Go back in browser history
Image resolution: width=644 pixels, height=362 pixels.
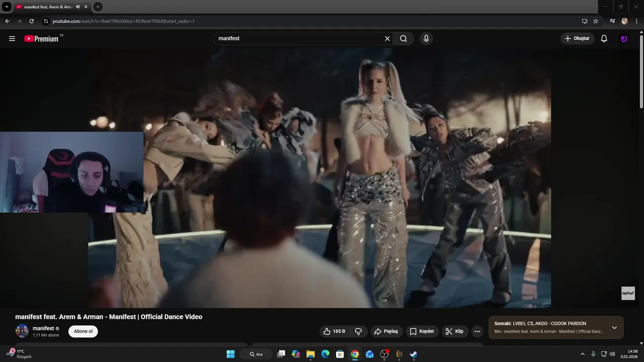coord(7,21)
